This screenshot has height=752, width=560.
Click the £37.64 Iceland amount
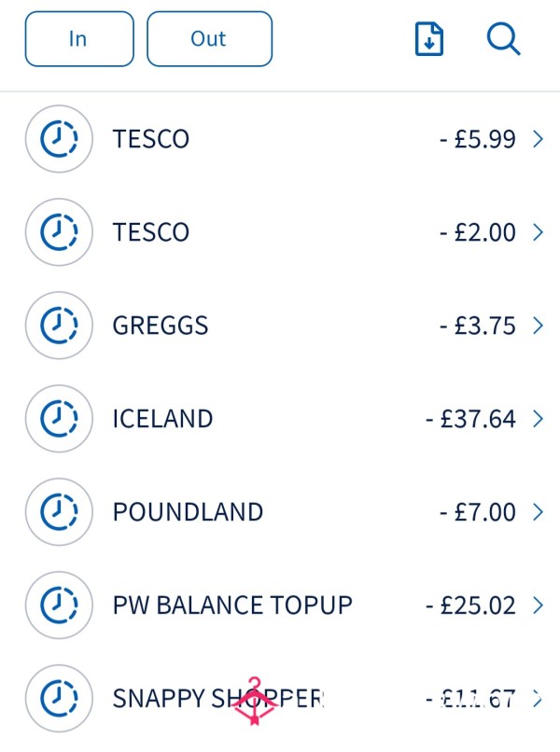pos(470,419)
